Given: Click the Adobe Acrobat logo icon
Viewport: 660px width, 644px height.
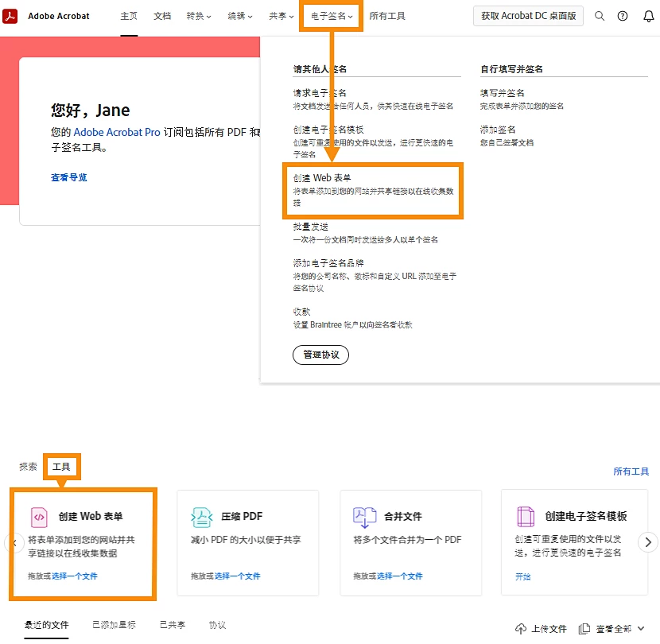Looking at the screenshot, I should pos(10,16).
